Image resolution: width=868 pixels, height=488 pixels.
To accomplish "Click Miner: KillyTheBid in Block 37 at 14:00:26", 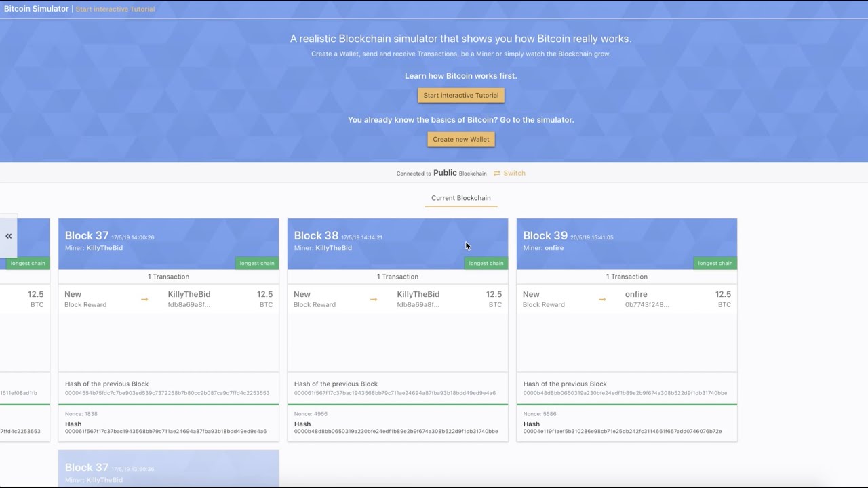I will click(x=94, y=248).
